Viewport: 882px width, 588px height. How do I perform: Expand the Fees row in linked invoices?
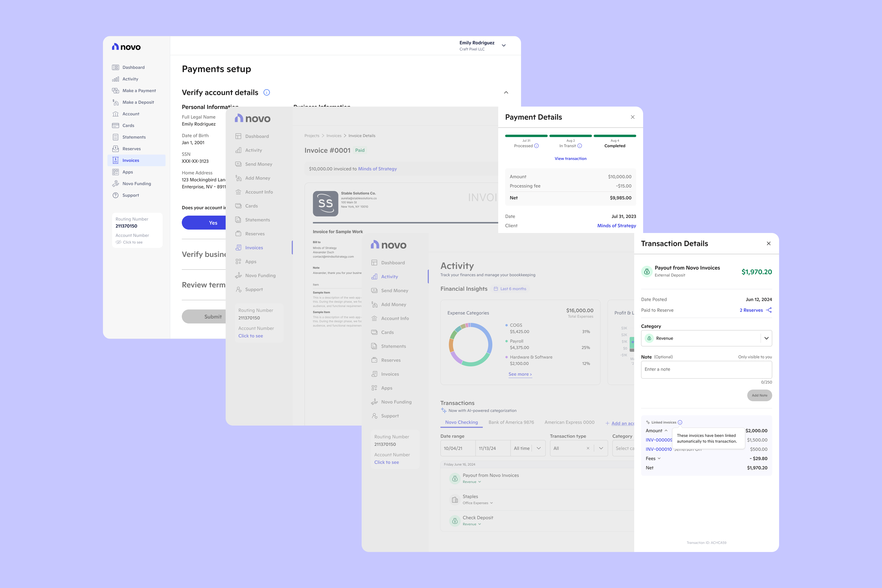659,459
